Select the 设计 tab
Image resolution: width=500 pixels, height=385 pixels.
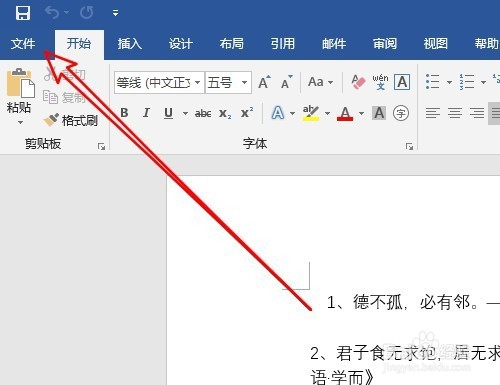click(180, 44)
